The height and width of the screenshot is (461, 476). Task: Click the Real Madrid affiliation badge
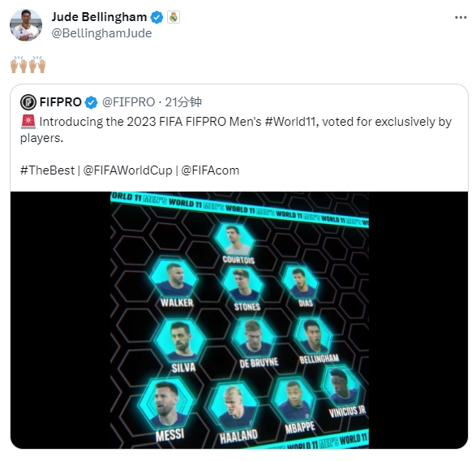tap(174, 17)
